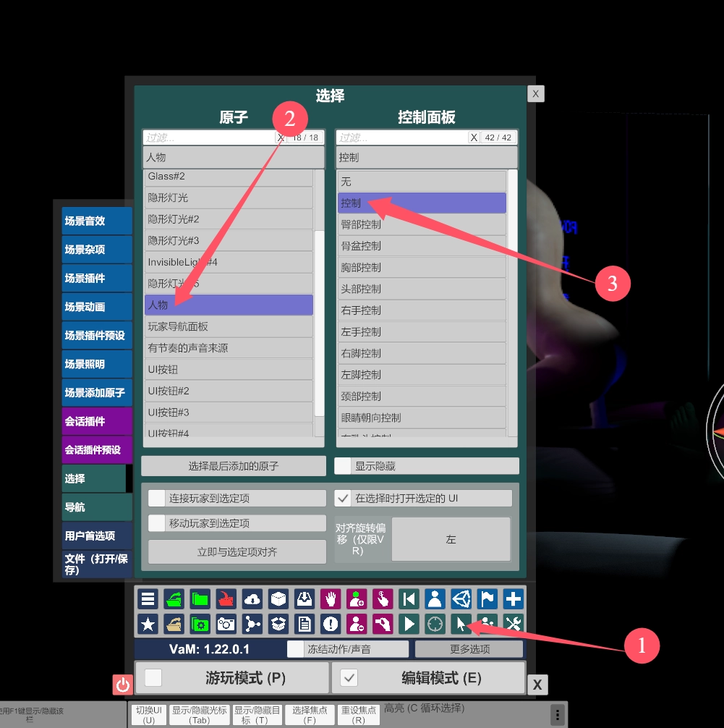Expand the 控制 control panel dropdown

[x=427, y=157]
